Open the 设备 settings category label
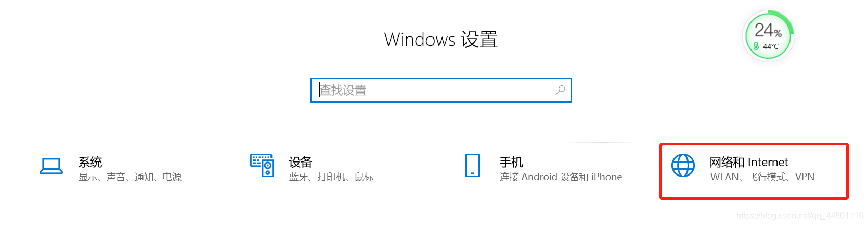 click(301, 162)
